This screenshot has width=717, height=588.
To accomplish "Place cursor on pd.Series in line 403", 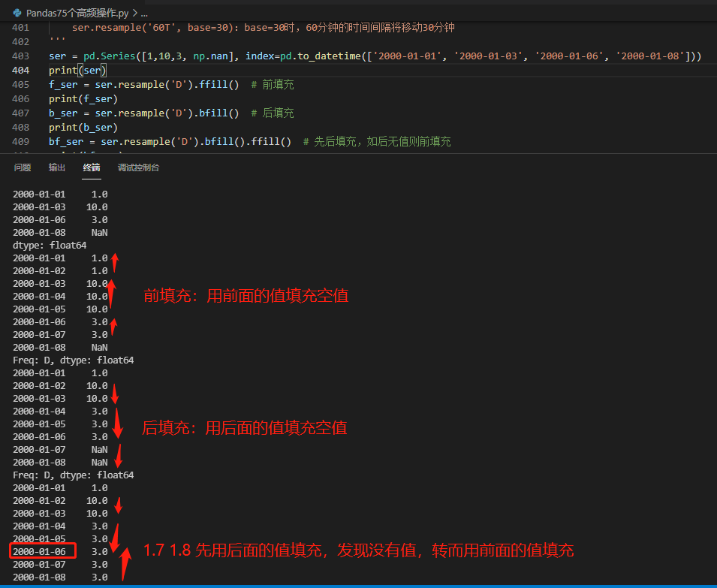I will coord(110,56).
